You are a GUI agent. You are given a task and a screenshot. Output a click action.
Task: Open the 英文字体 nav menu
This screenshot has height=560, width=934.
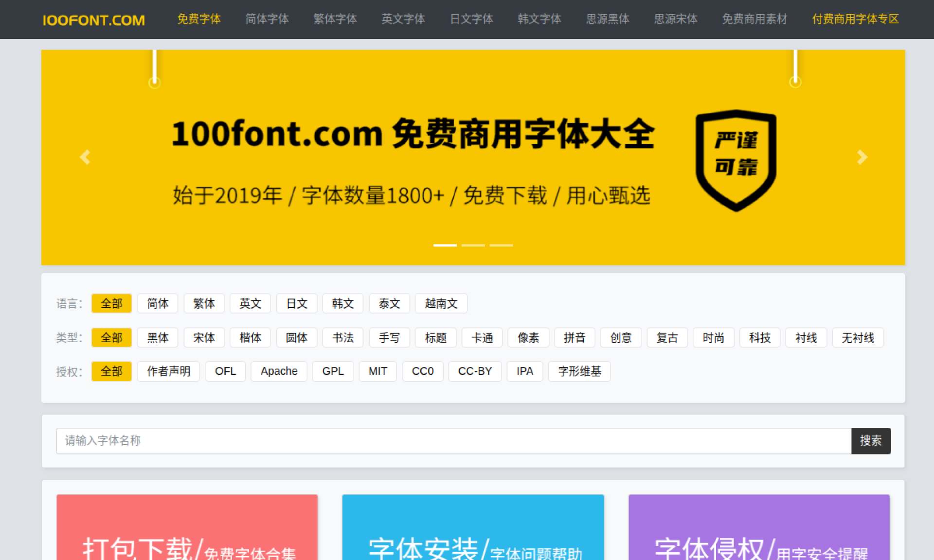403,19
